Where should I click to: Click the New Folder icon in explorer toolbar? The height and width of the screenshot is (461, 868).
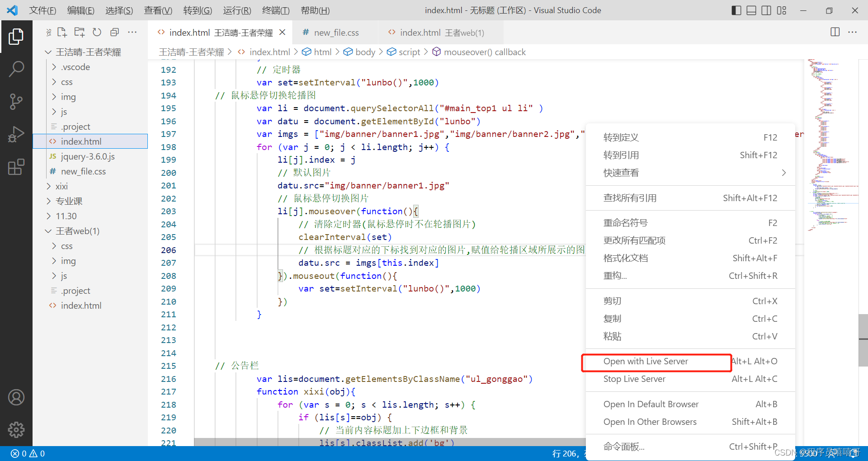coord(80,32)
